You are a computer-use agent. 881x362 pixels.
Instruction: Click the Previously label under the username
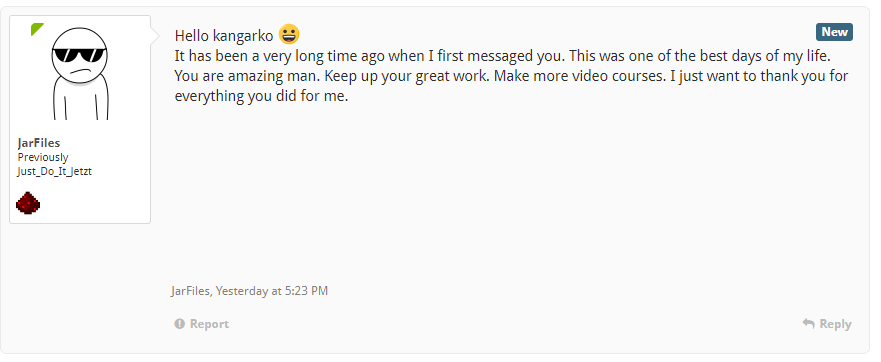pos(43,157)
